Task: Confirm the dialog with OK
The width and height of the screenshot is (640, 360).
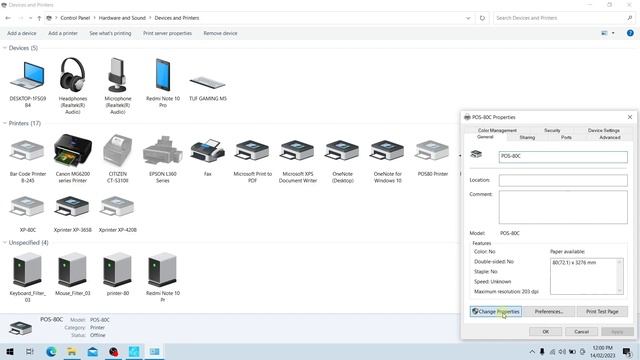Action: point(545,331)
